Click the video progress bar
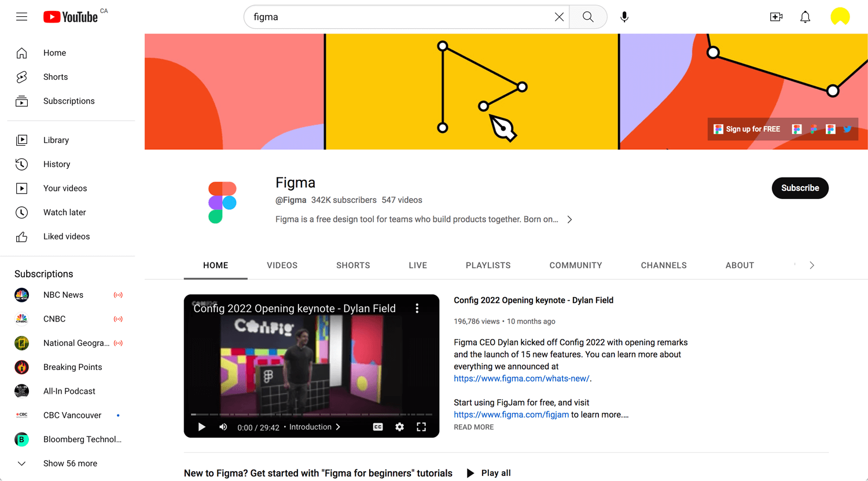This screenshot has height=481, width=868. click(311, 415)
